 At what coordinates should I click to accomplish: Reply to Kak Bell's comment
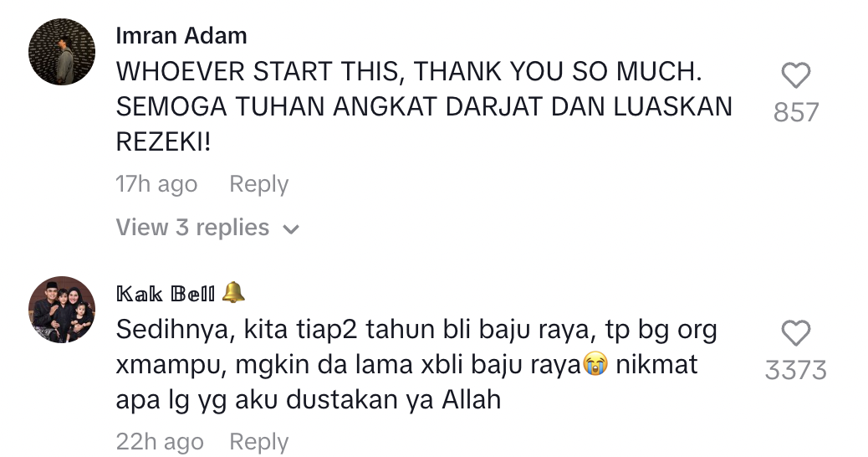[x=258, y=442]
